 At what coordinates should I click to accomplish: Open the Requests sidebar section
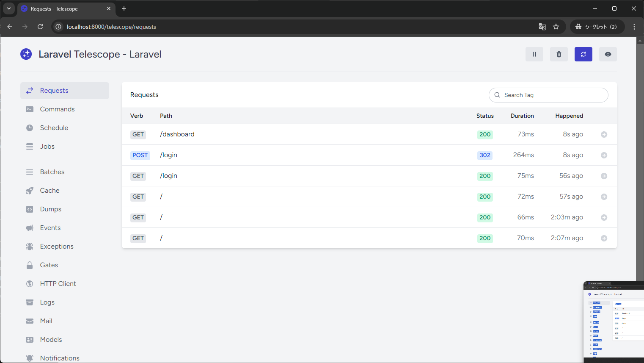click(x=65, y=91)
